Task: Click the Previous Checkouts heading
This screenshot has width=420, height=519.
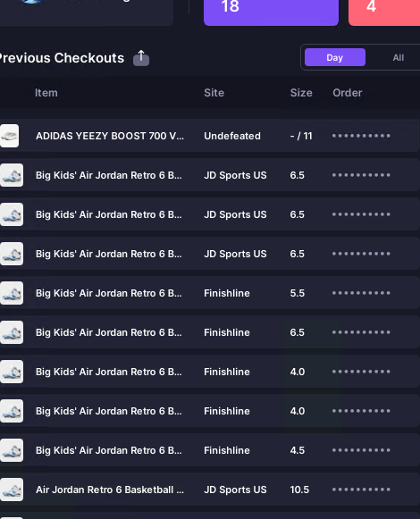Action: click(62, 58)
